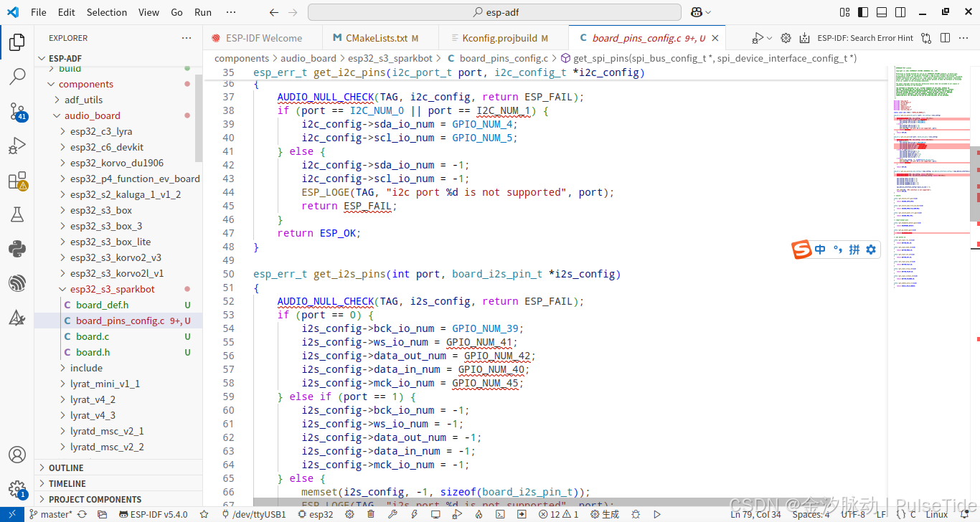Image resolution: width=980 pixels, height=522 pixels.
Task: Open the File menu
Action: point(39,12)
